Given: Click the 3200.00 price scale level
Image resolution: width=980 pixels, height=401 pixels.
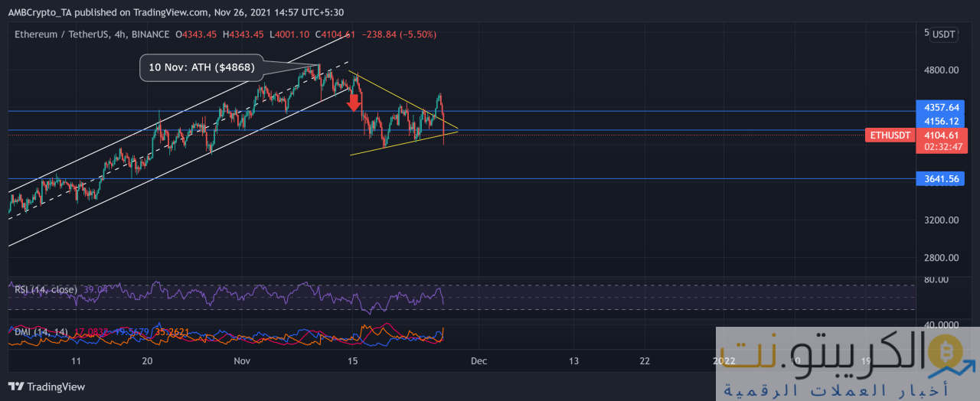Looking at the screenshot, I should click(941, 220).
